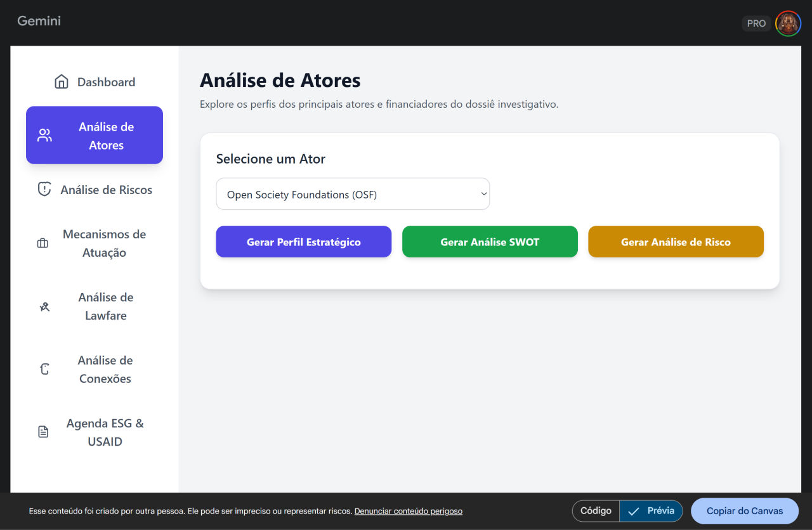Click the shield icon beside Análise de Riscos
The image size is (812, 530).
[x=44, y=190]
